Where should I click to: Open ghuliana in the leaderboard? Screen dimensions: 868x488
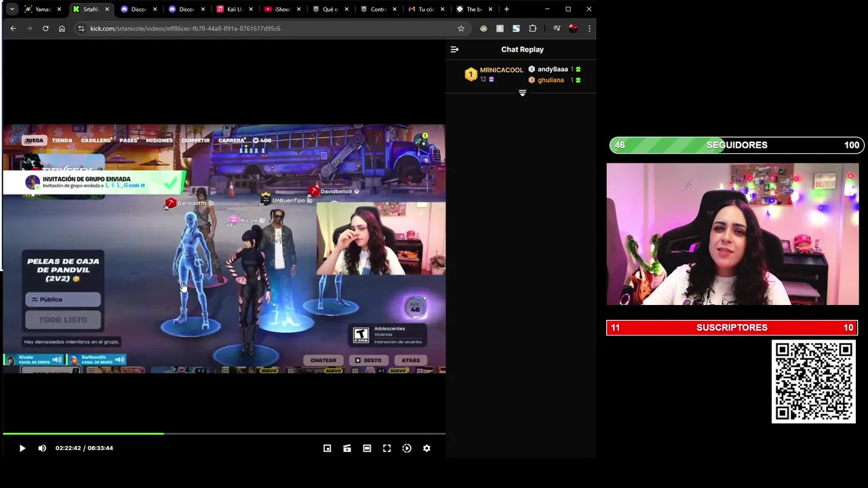(x=555, y=80)
